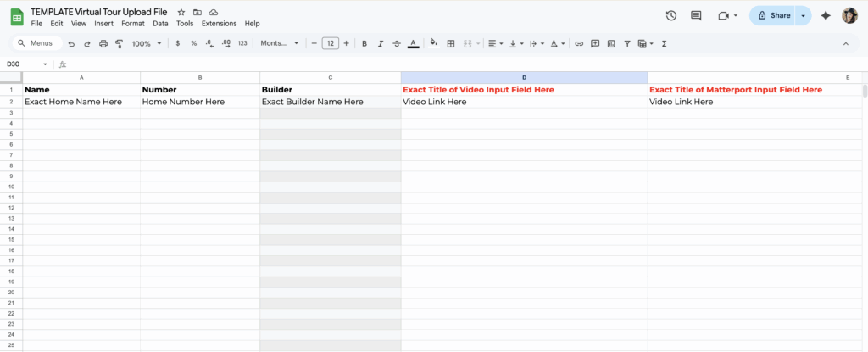The width and height of the screenshot is (868, 352).
Task: Open version history clock icon
Action: coord(671,15)
